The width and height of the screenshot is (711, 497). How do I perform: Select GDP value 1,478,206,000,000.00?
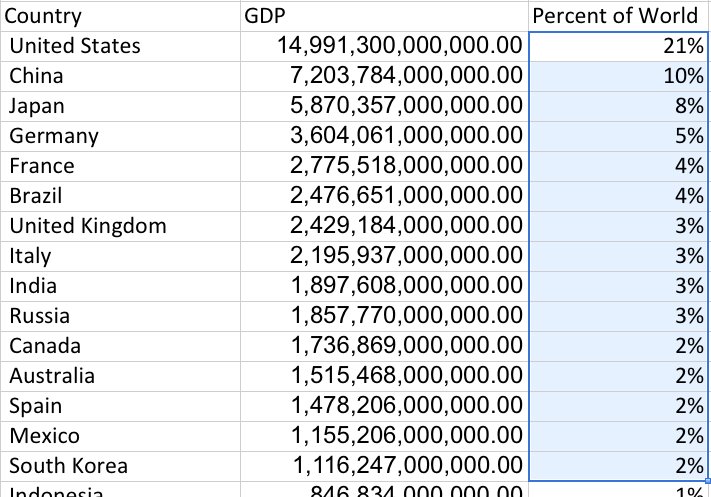pos(385,406)
